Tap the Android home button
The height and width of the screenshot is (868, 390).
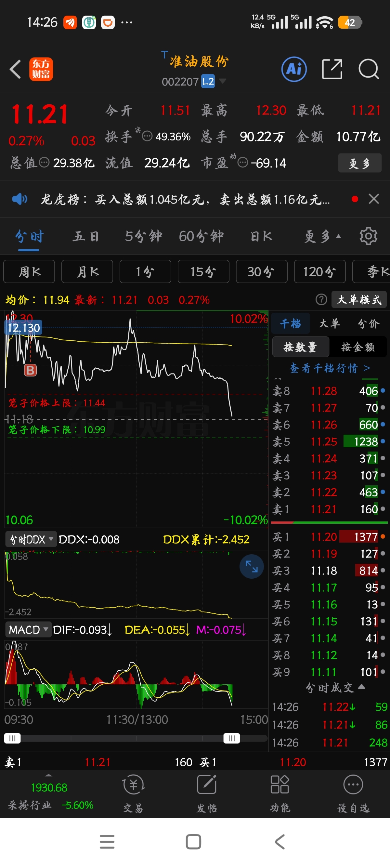pos(194,842)
